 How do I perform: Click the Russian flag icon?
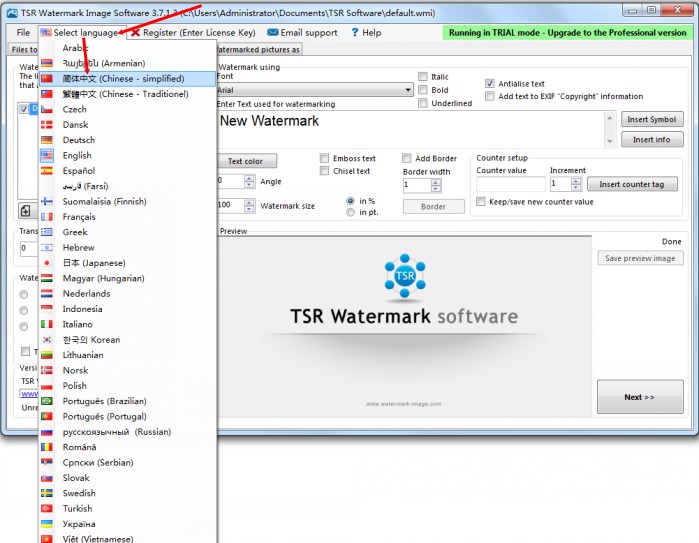47,432
